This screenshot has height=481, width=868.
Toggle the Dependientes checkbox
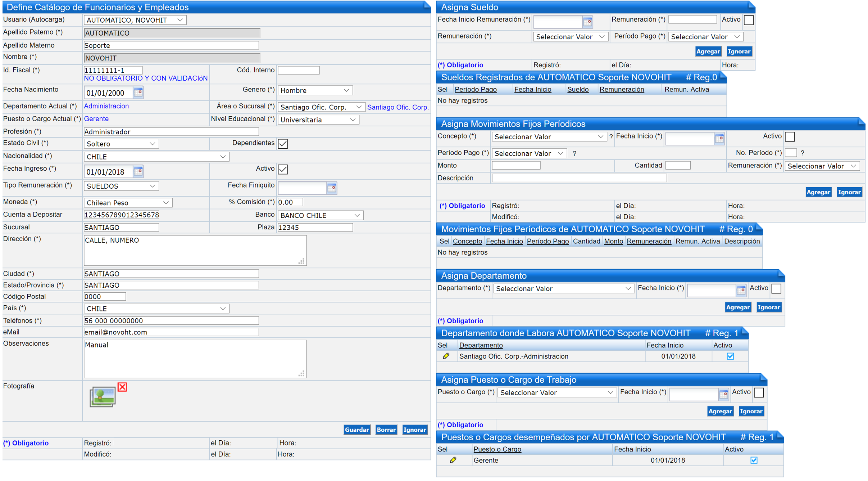point(283,144)
